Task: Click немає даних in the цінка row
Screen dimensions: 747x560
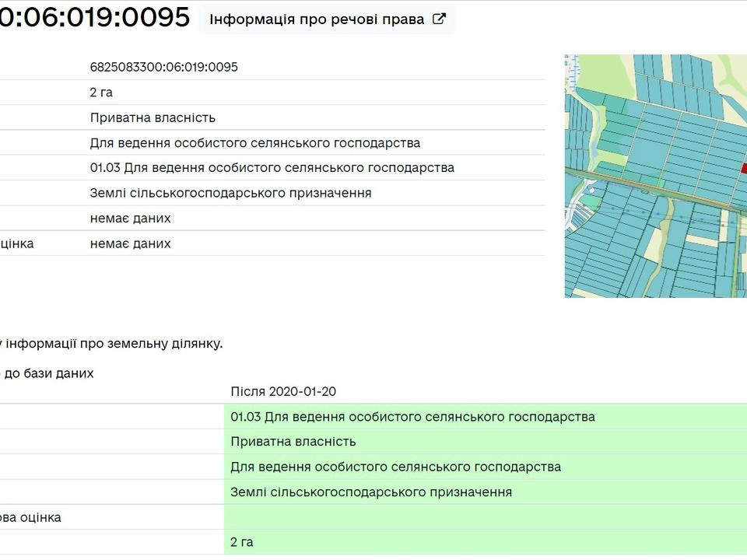Action: tap(130, 243)
